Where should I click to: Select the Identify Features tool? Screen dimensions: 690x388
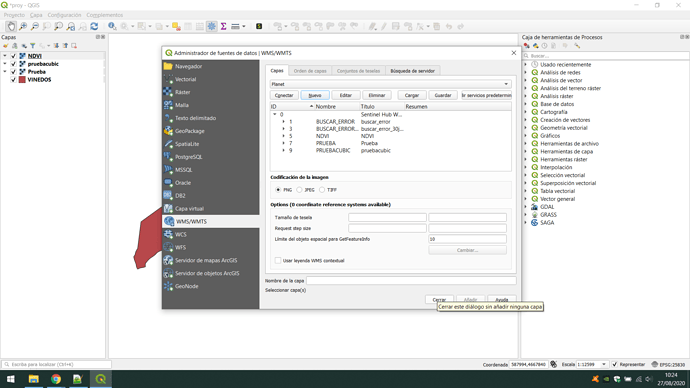click(x=112, y=26)
